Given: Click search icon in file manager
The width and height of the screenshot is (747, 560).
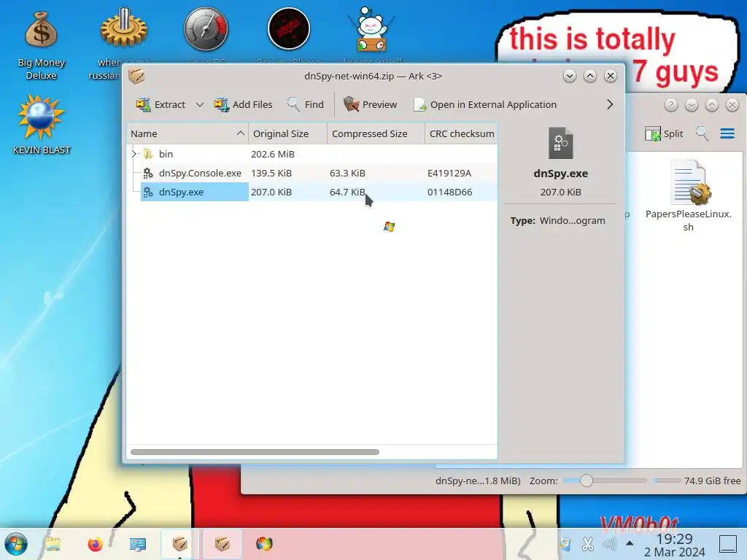Looking at the screenshot, I should tap(702, 134).
